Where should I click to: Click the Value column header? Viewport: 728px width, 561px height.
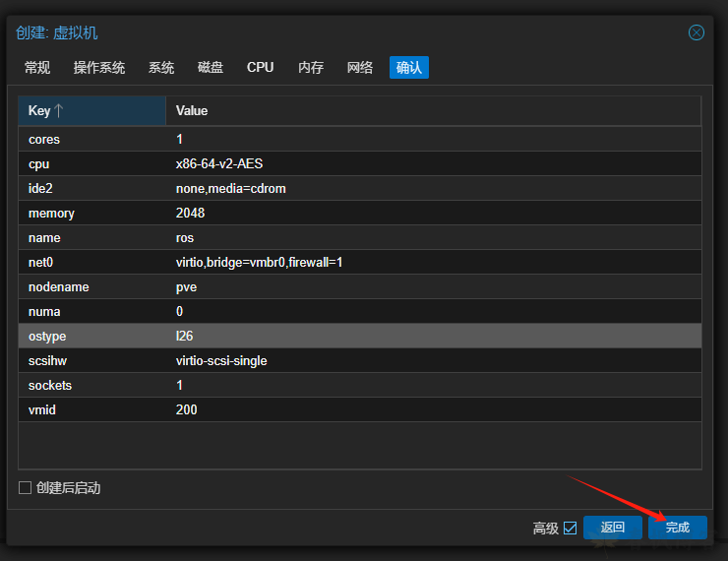tap(433, 111)
